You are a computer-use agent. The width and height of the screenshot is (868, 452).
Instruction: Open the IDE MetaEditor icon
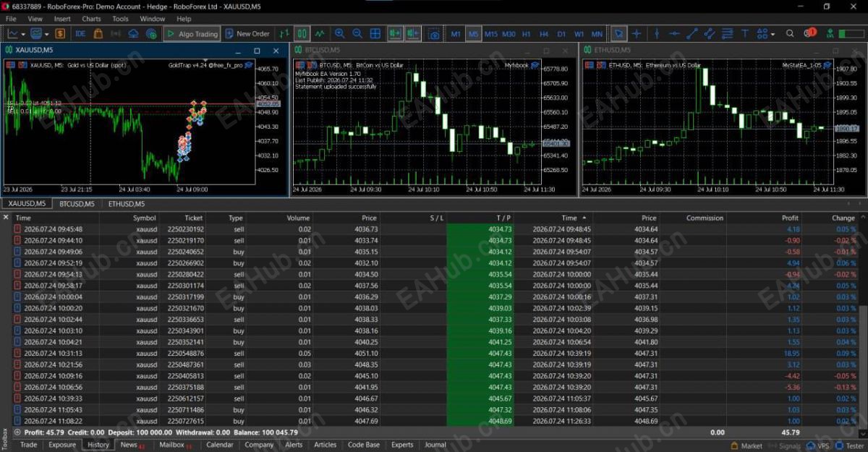pyautogui.click(x=80, y=33)
